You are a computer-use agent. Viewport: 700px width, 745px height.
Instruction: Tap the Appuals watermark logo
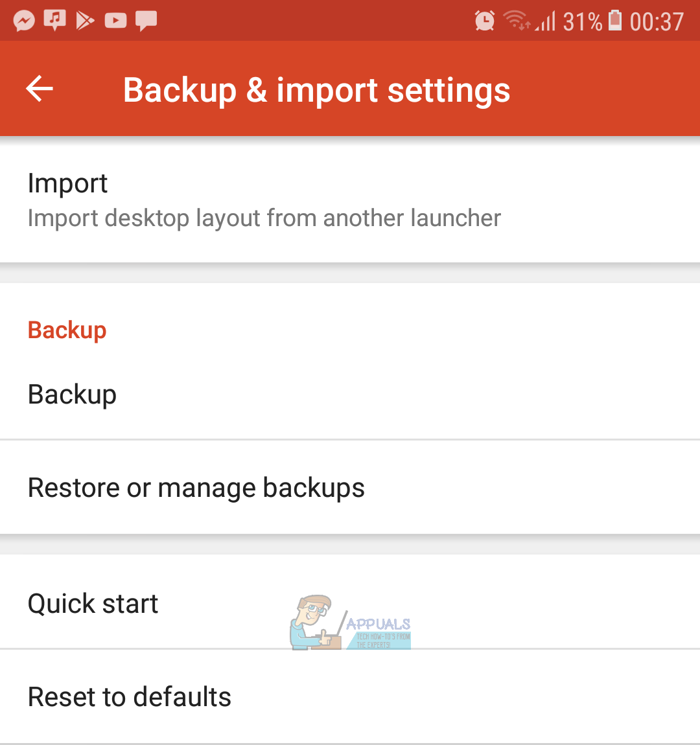pos(351,623)
